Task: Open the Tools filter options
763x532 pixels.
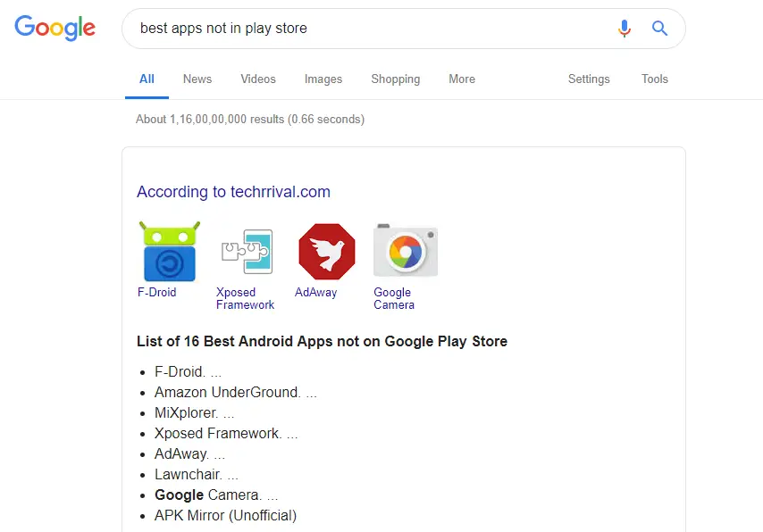Action: (x=655, y=79)
